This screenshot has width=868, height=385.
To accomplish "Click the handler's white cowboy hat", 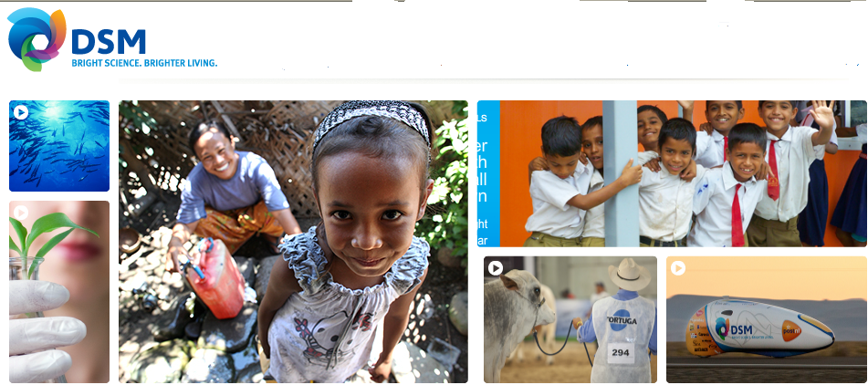I will [629, 275].
